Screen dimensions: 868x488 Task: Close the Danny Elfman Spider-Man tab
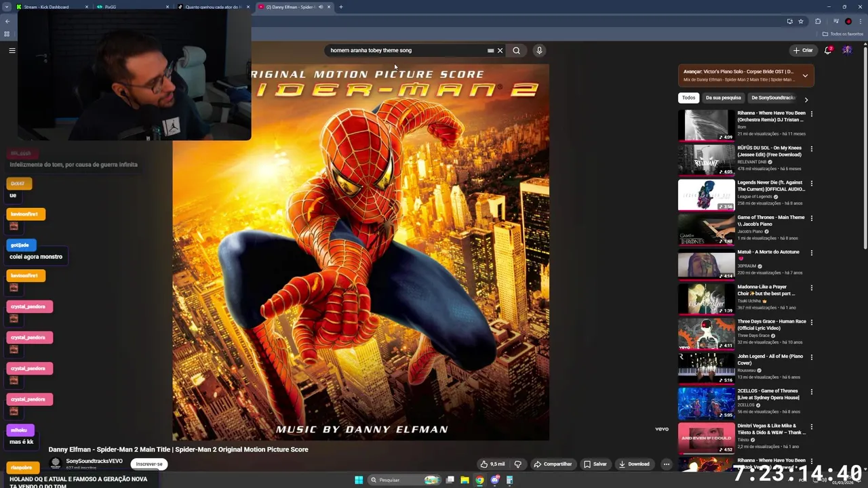pyautogui.click(x=329, y=7)
